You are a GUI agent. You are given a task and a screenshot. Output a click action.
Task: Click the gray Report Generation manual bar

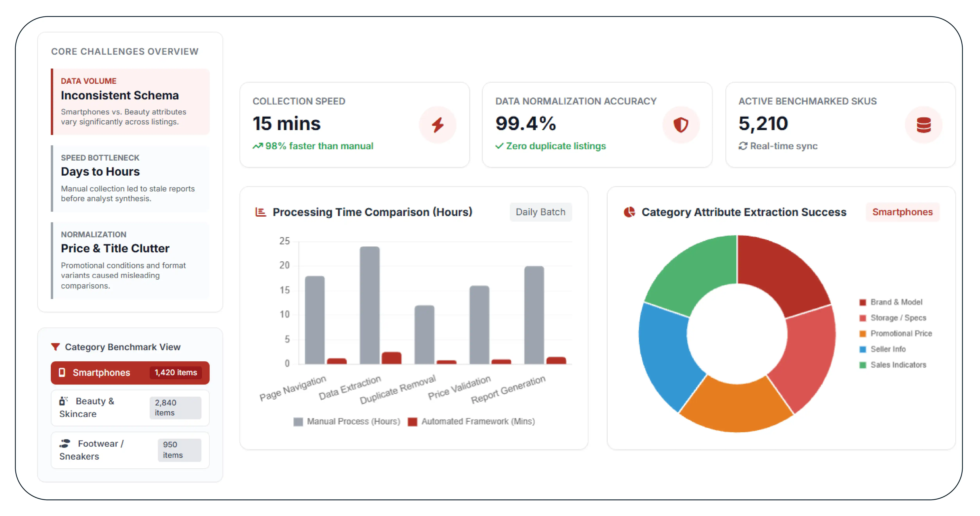click(534, 315)
